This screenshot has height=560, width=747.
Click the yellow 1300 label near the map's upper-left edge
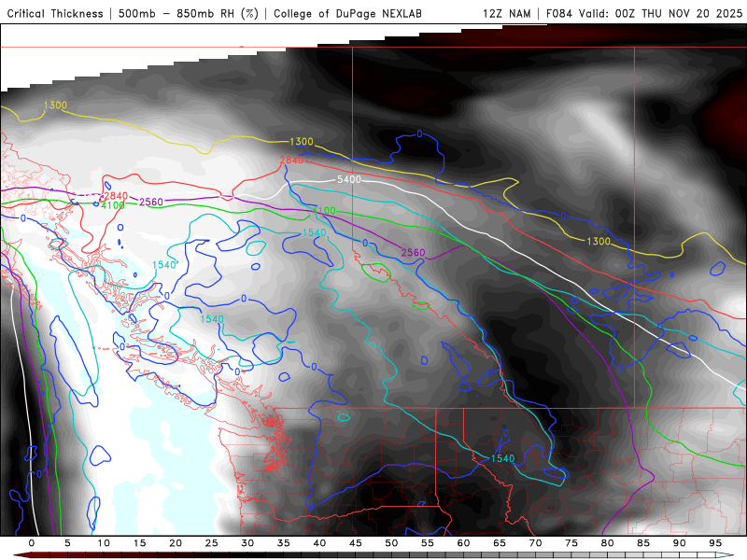point(55,105)
